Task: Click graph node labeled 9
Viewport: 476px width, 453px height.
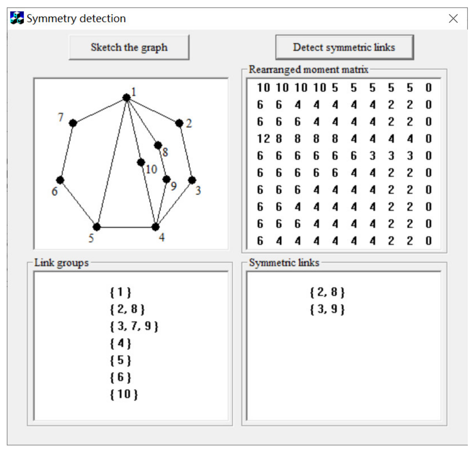Action: 166,179
